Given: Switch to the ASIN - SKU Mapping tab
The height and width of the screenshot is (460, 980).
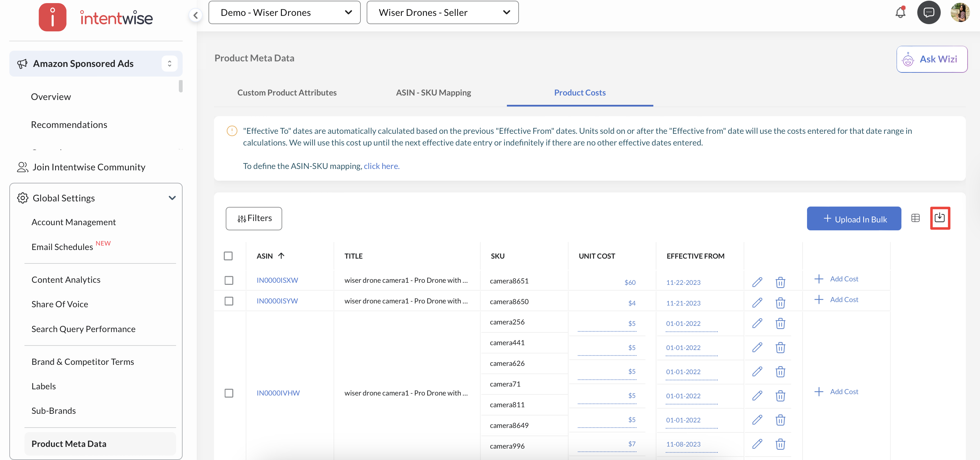Looking at the screenshot, I should tap(433, 92).
